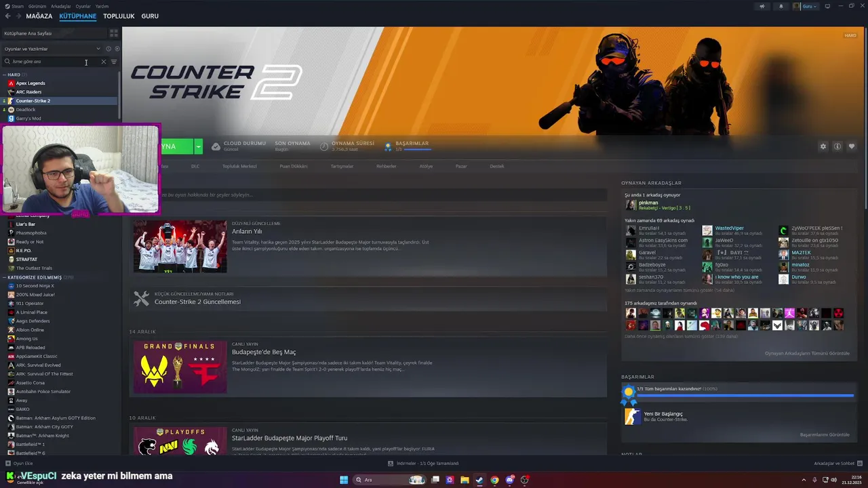Image resolution: width=868 pixels, height=488 pixels.
Task: Open the Oyunlar menu
Action: click(83, 6)
